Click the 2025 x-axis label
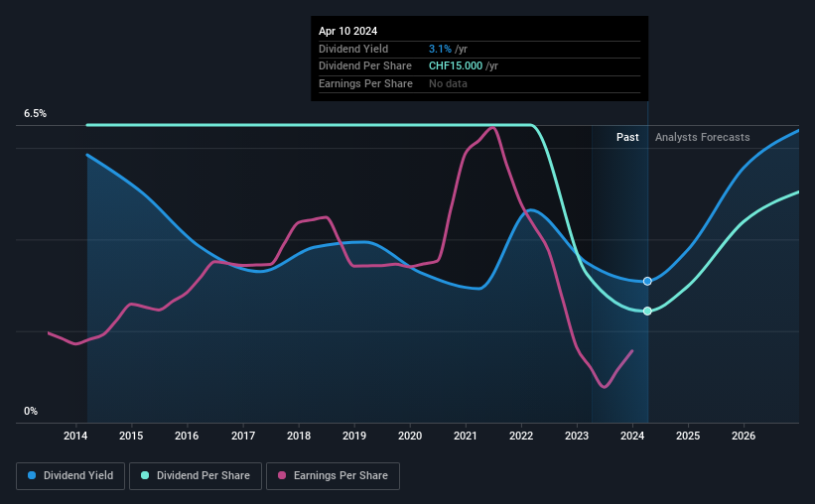Image resolution: width=815 pixels, height=504 pixels. tap(688, 436)
